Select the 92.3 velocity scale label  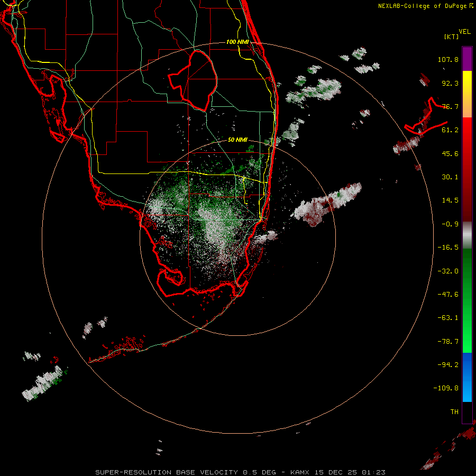450,83
